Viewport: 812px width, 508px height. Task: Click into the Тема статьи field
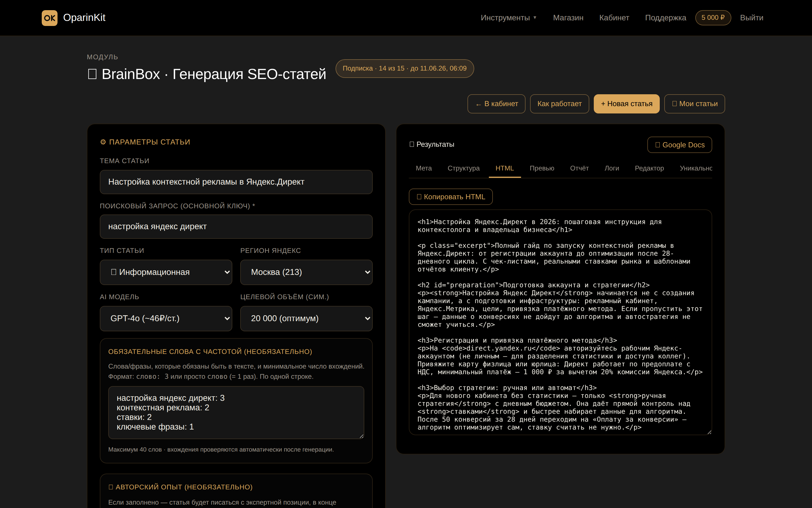[x=236, y=182]
